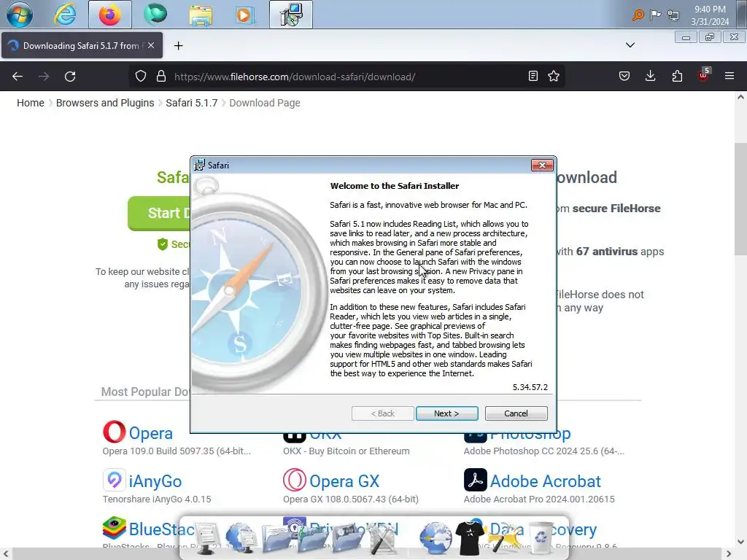Select the Safari installer taskbar button

point(290,15)
